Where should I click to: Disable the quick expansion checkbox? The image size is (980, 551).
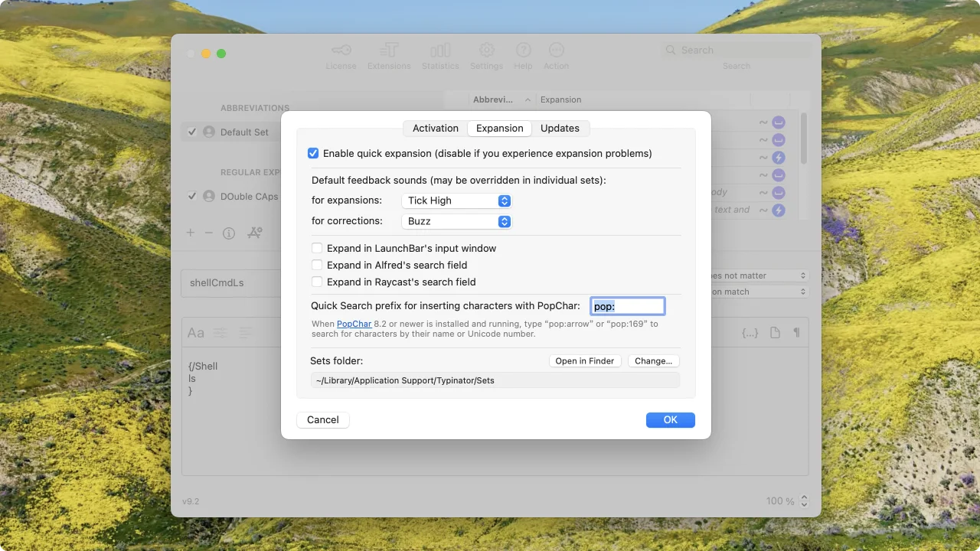[313, 153]
